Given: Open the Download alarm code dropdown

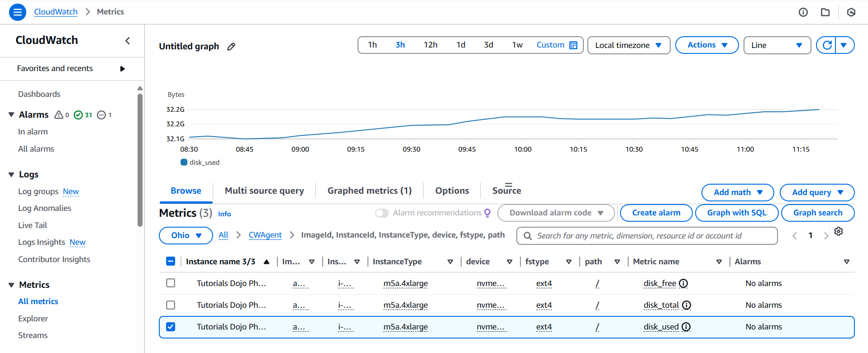Looking at the screenshot, I should [x=556, y=213].
